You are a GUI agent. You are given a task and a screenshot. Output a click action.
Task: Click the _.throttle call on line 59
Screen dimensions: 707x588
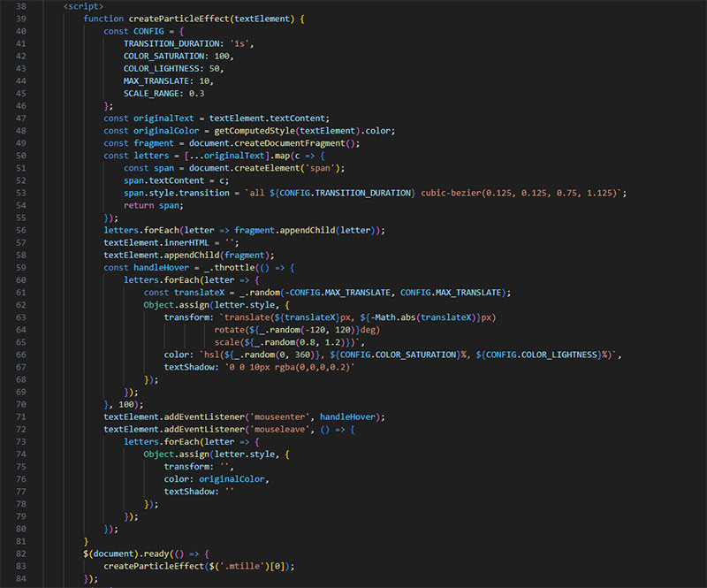(230, 268)
